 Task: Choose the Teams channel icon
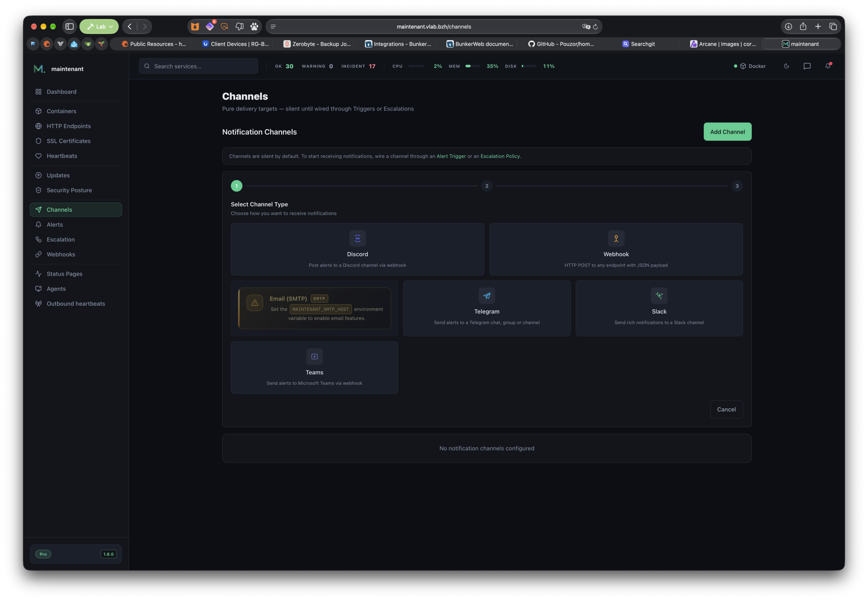[314, 356]
